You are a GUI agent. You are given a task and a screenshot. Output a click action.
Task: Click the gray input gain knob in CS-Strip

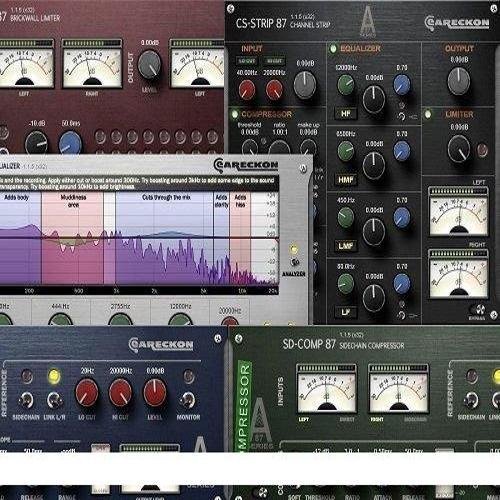pyautogui.click(x=305, y=85)
